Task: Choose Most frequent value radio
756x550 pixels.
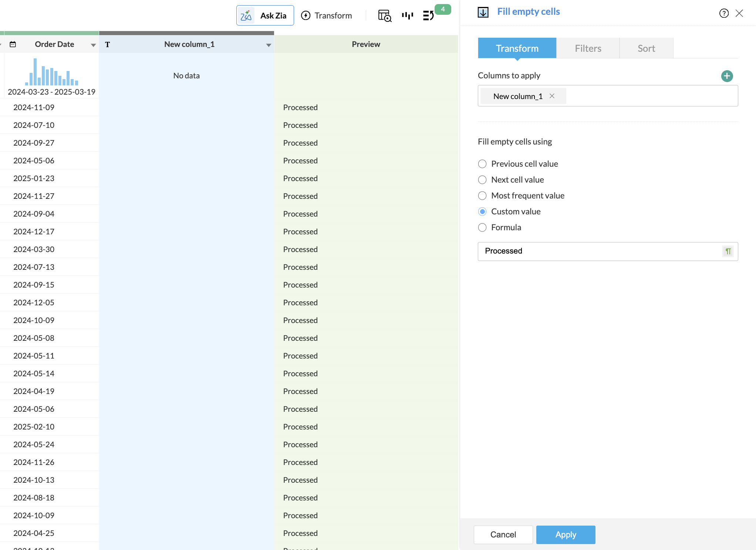Action: tap(482, 196)
